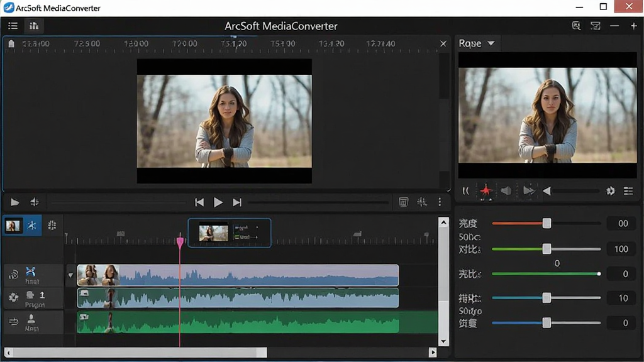Click the lock icon beside the ruler
Screen dimensions: 644x362
coord(11,43)
